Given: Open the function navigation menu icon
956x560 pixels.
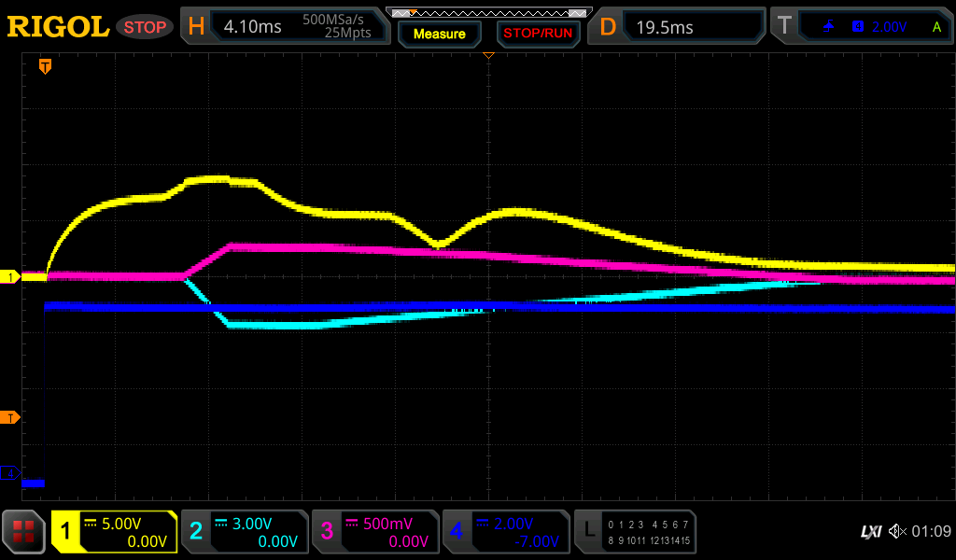Looking at the screenshot, I should [x=23, y=532].
